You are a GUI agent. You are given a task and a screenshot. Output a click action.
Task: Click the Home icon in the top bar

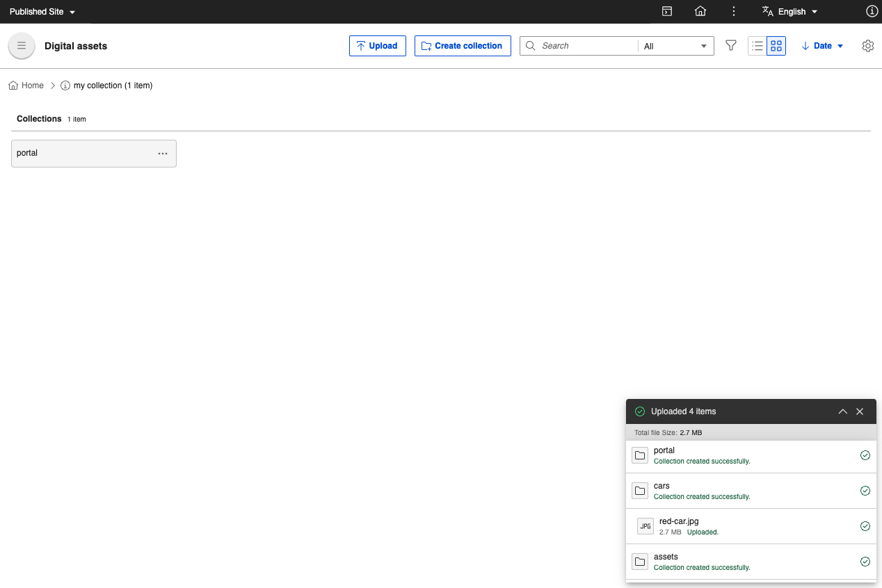coord(700,11)
